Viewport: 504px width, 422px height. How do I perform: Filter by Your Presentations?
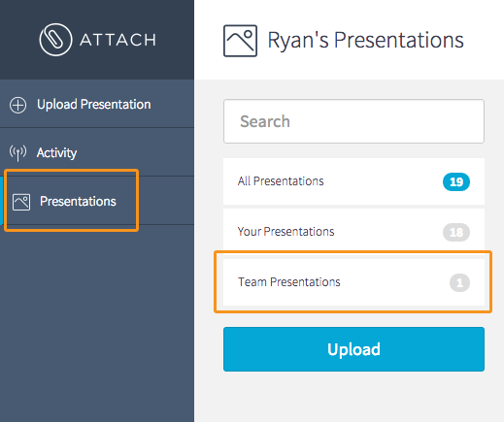[353, 232]
